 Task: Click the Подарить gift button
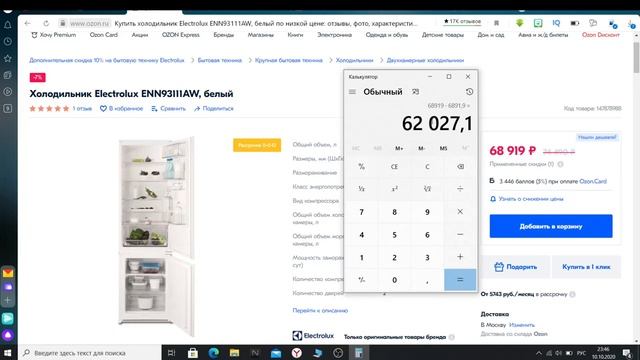click(x=516, y=267)
